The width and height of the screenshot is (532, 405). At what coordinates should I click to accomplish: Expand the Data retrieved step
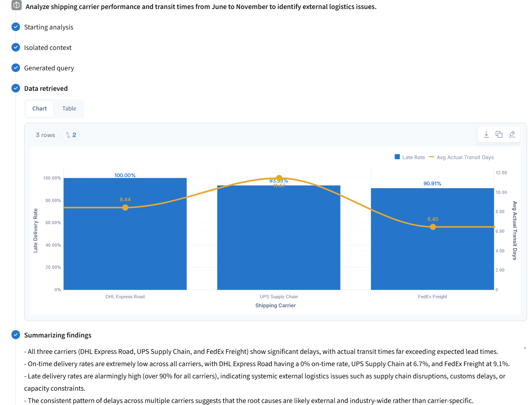46,88
